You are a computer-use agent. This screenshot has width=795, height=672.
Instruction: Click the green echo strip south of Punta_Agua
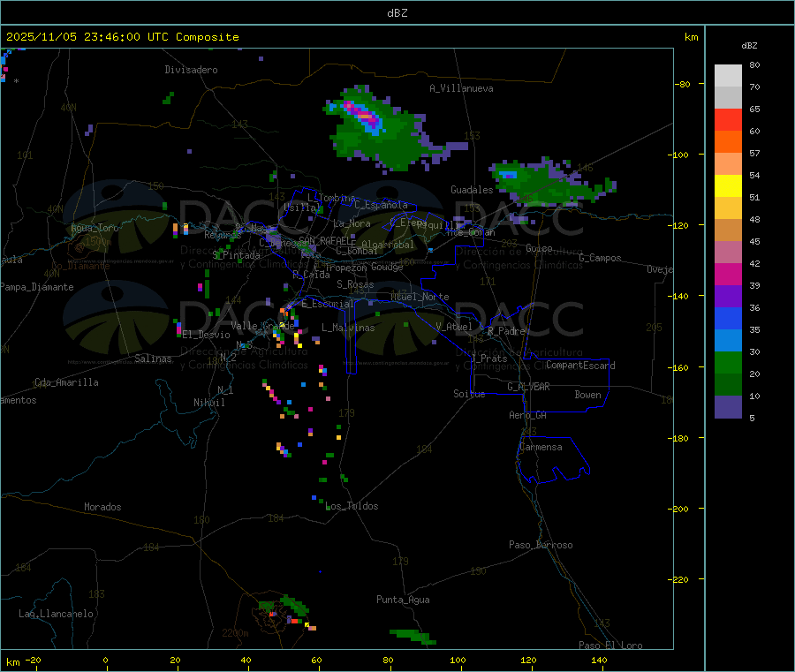[x=412, y=637]
